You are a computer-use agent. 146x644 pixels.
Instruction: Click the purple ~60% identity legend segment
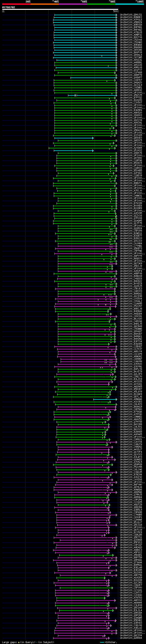(73, 4)
